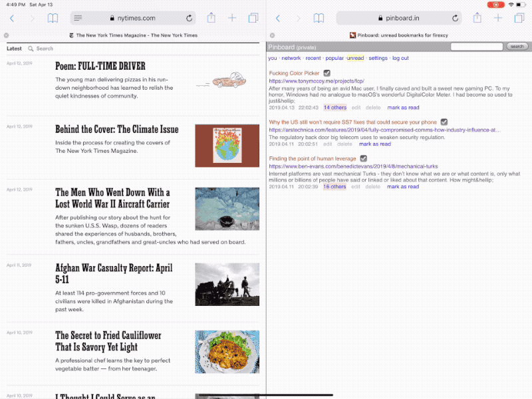Open the 'recent' Pinboard nav link
Screen dimensions: 532x399
313,58
